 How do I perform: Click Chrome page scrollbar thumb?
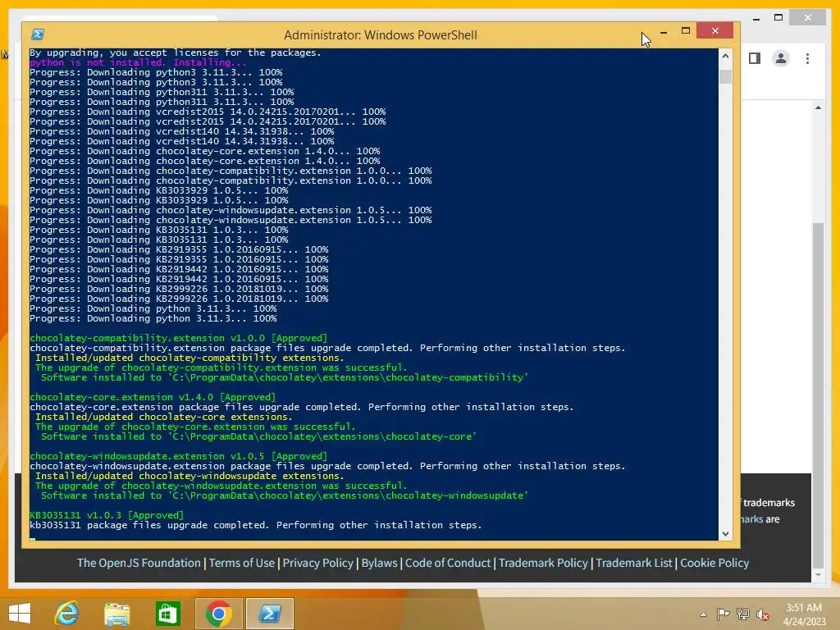click(818, 395)
